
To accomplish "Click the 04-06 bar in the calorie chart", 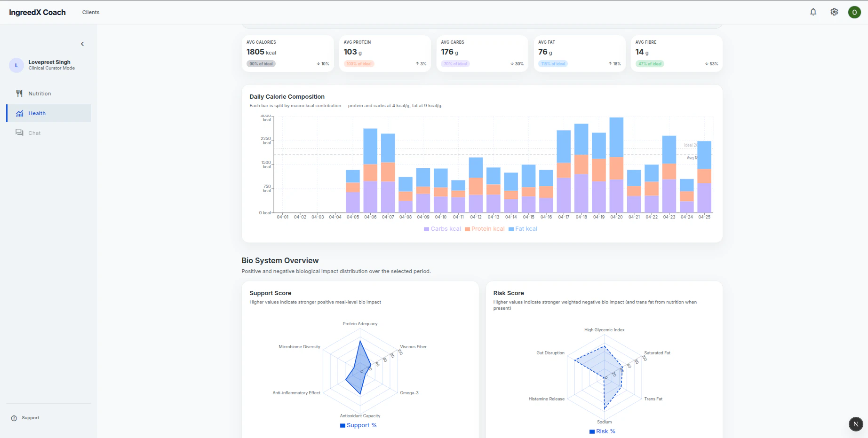I will [370, 171].
